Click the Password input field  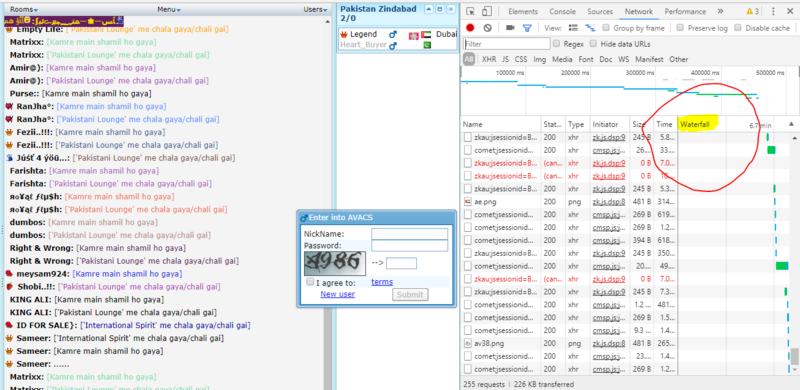(409, 246)
